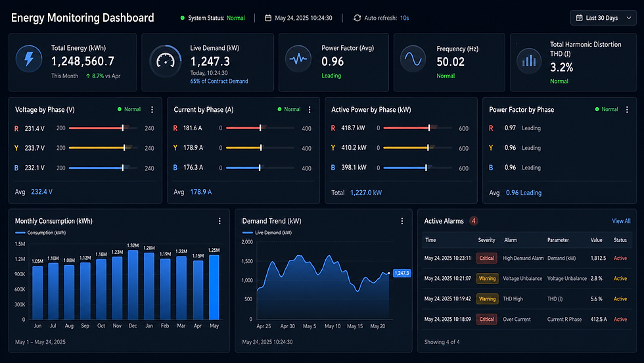Open the Power Factor by Phase three-dot menu
This screenshot has width=644, height=363.
point(627,110)
